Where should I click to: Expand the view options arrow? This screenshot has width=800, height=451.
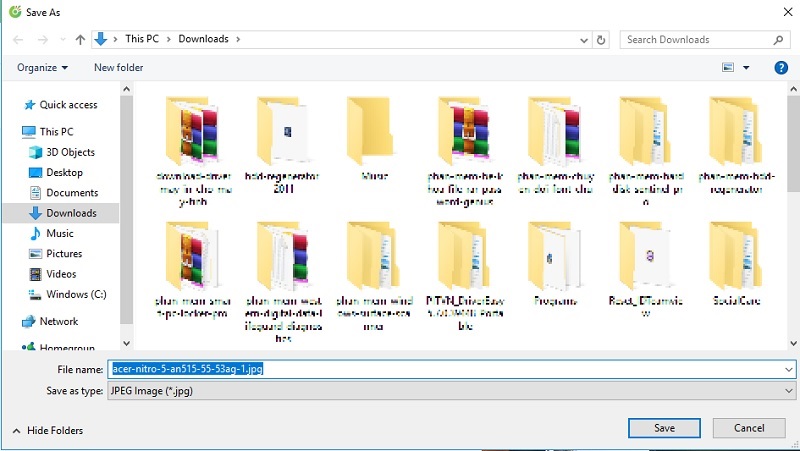tap(746, 67)
